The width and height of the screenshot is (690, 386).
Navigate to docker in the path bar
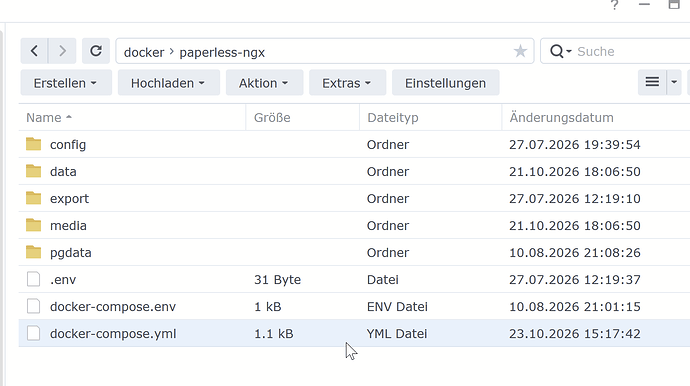[144, 52]
